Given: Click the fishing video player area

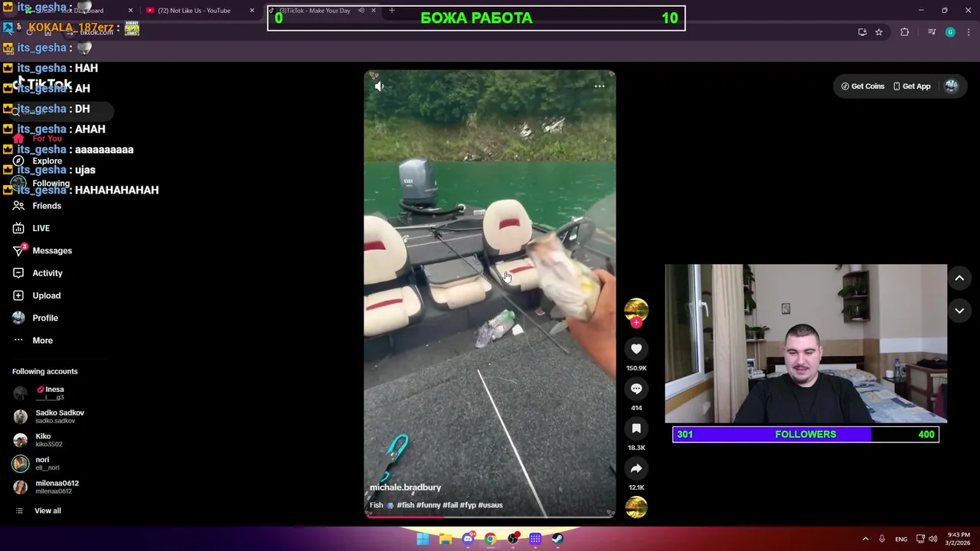Looking at the screenshot, I should click(x=490, y=294).
